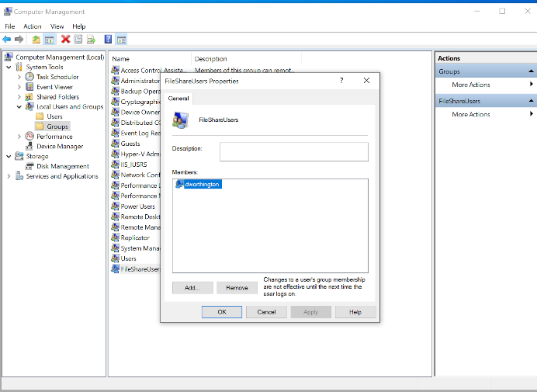Click into the Description text field
This screenshot has width=537, height=392.
(293, 151)
